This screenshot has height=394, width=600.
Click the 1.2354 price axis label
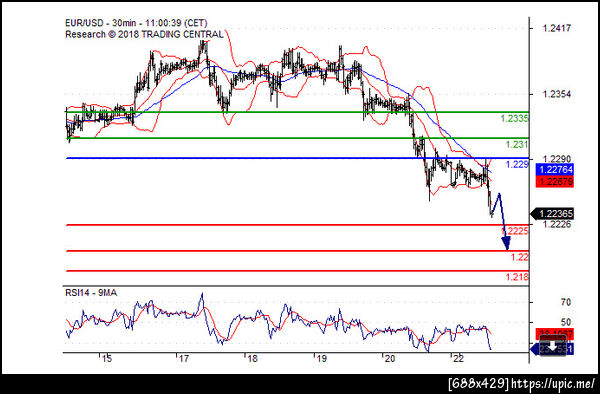pos(557,94)
